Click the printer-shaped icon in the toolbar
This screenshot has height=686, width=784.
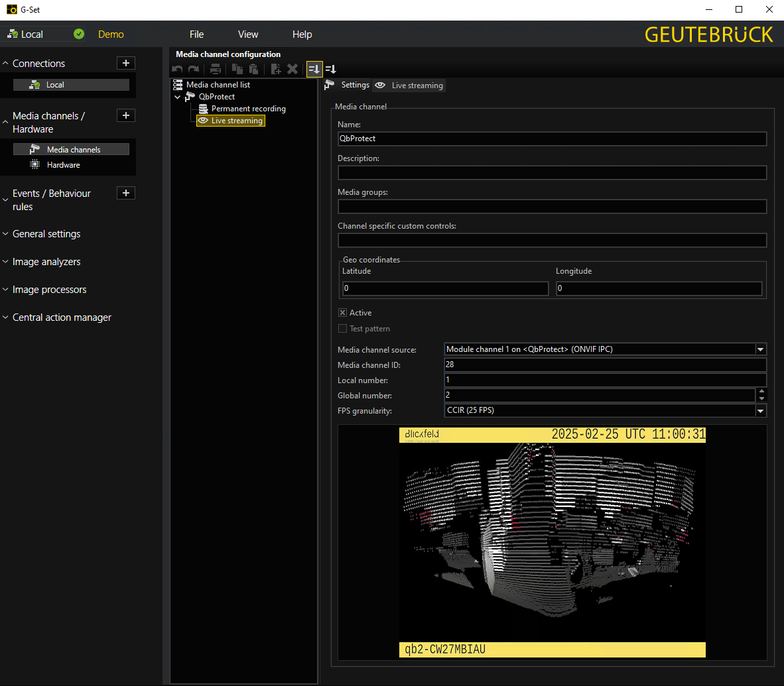pyautogui.click(x=215, y=69)
